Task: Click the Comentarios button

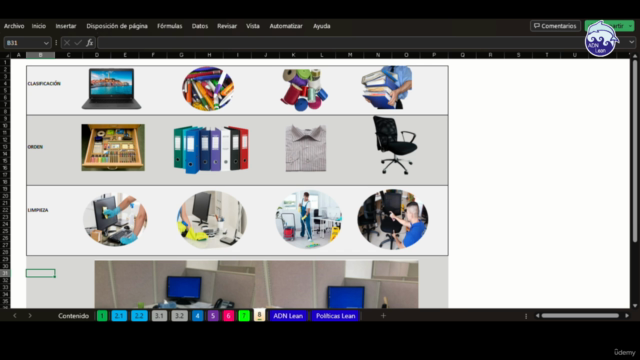Action: [555, 26]
